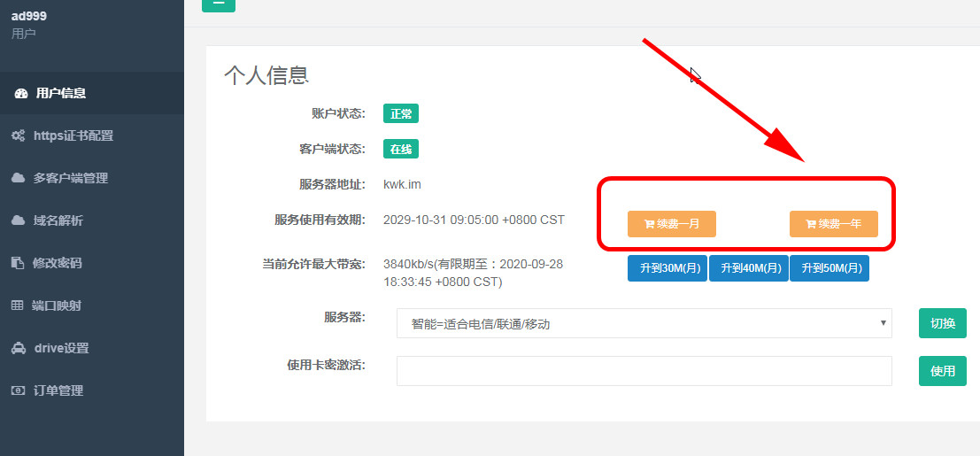Viewport: 980px width, 456px height.
Task: Click the gears icon beside https证书配置
Action: [x=18, y=135]
